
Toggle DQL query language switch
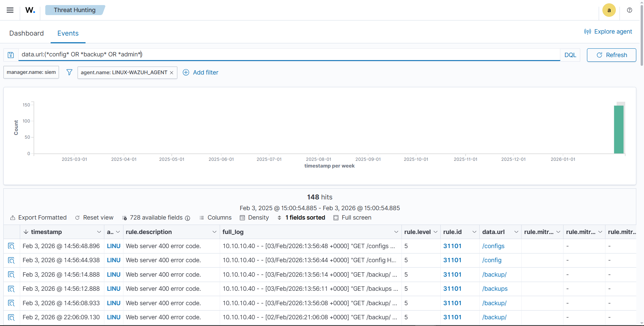pyautogui.click(x=570, y=55)
